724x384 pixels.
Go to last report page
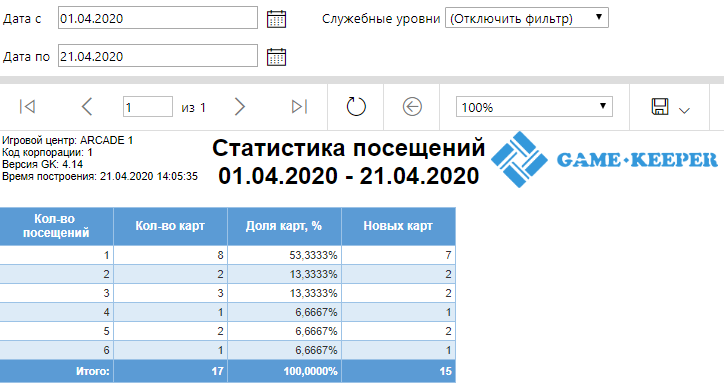pyautogui.click(x=299, y=107)
